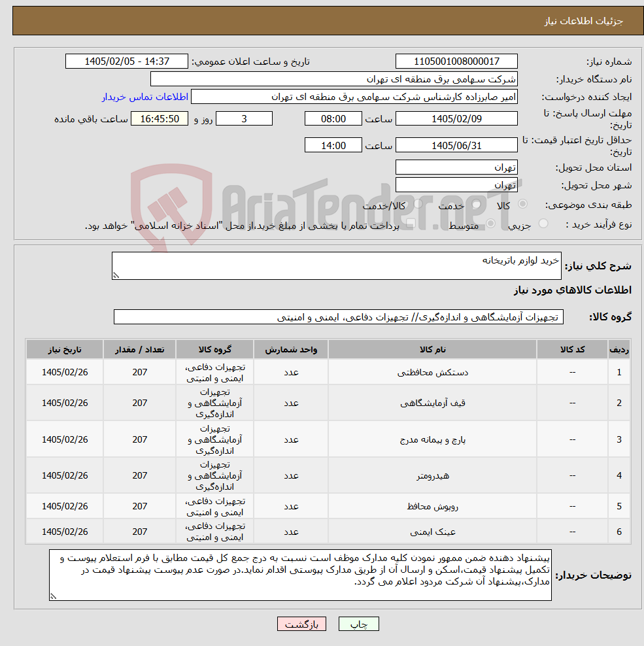Click date 1405/02/26 in هیدرومتر row
Image resolution: width=644 pixels, height=646 pixels.
(x=65, y=475)
